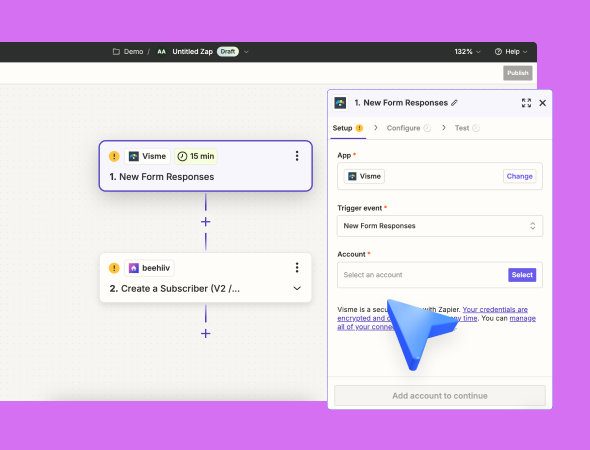Open the three-dot menu on Visme step
Image resolution: width=590 pixels, height=450 pixels.
[x=297, y=156]
